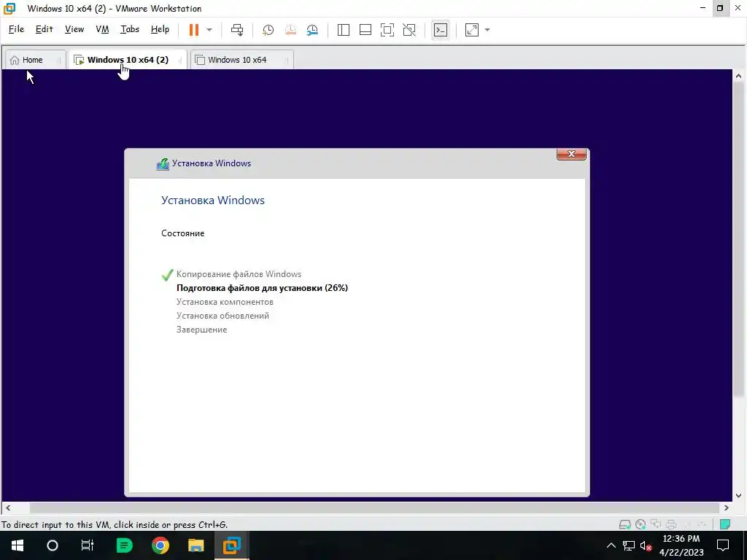
Task: Select the Windows 10 x64 (2) tab
Action: point(128,60)
